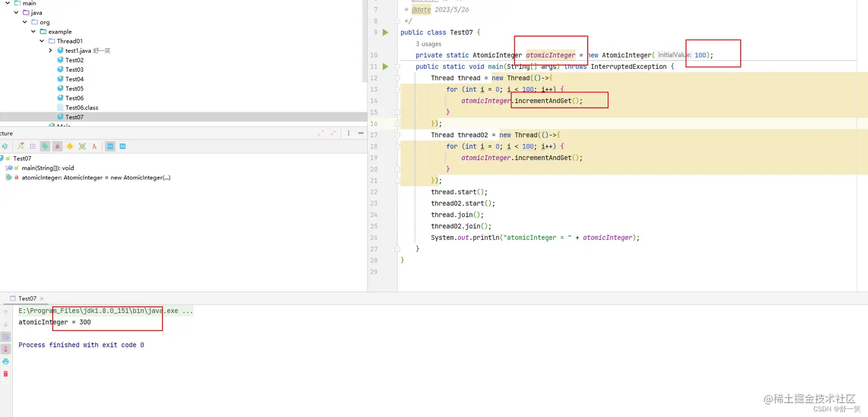The image size is (868, 417).
Task: Click java.exe command line in console
Action: pos(106,311)
